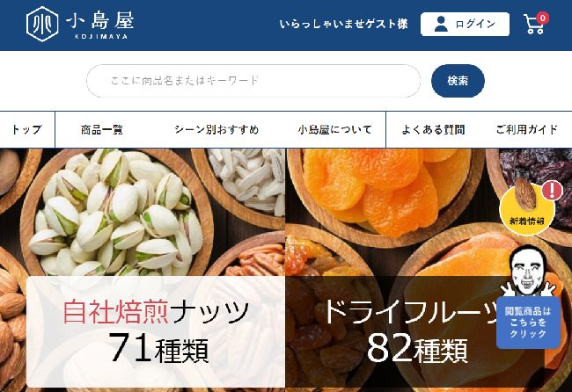Open the 新着情報 almond badge
Image resolution: width=572 pixels, height=392 pixels.
527,209
